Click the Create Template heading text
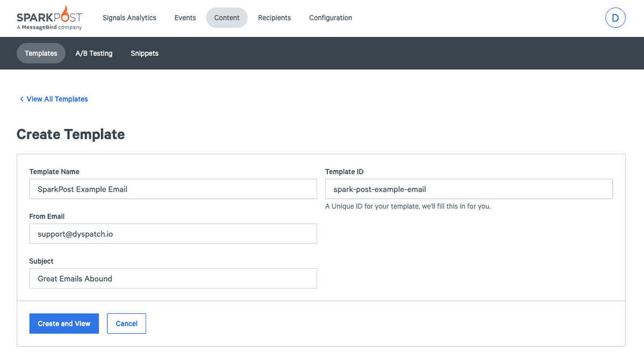This screenshot has height=360, width=644. pos(71,134)
